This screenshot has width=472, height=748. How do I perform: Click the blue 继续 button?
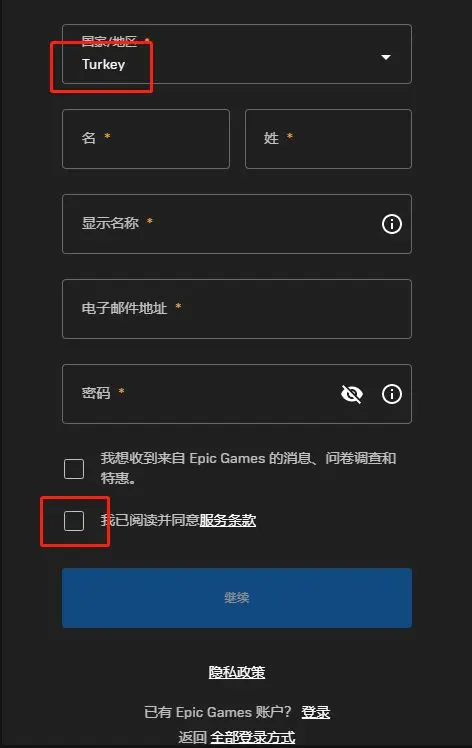(237, 598)
